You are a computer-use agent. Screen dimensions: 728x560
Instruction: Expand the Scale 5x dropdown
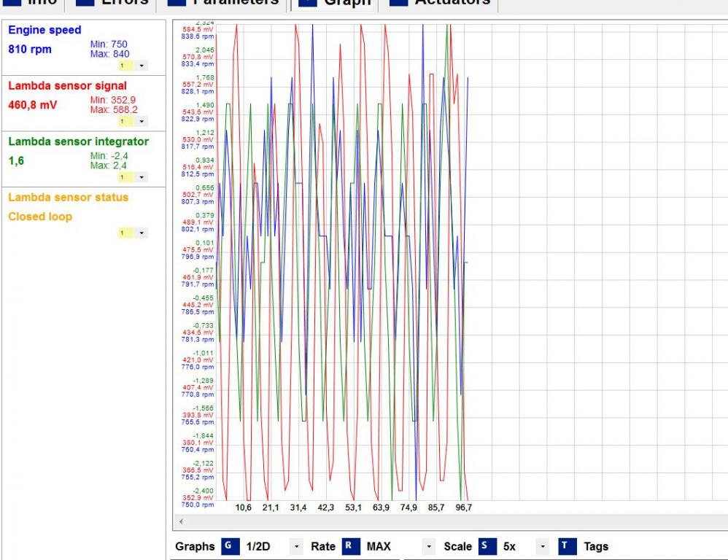[x=542, y=547]
